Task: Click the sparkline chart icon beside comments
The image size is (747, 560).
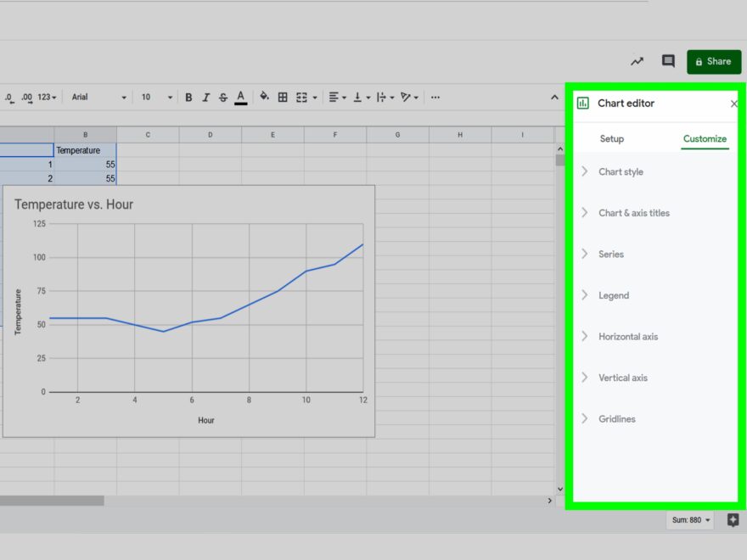Action: [x=637, y=61]
